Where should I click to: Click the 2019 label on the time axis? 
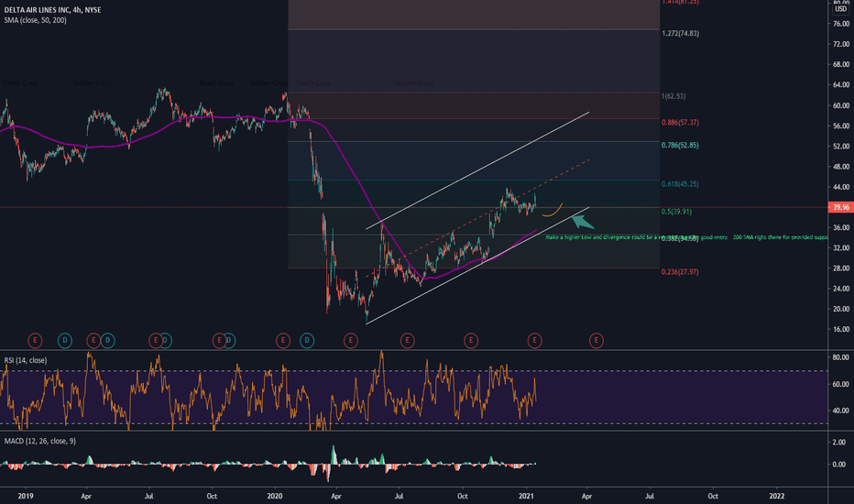click(26, 496)
